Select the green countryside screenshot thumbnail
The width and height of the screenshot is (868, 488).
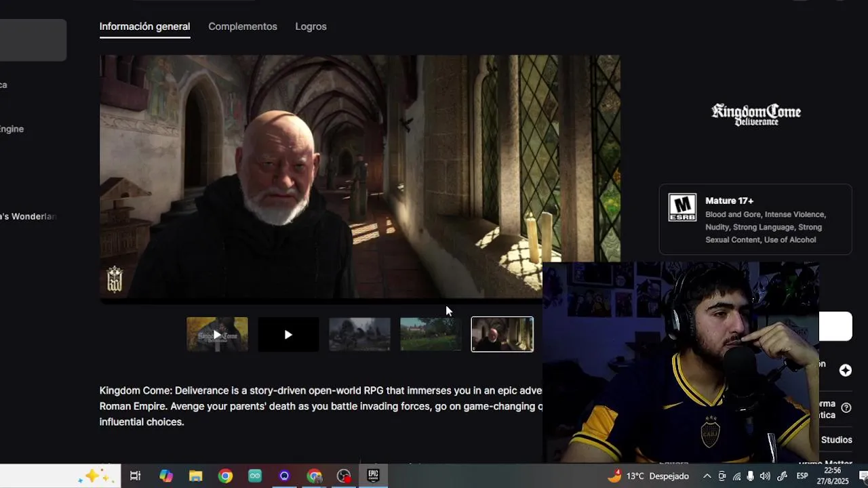tap(431, 334)
